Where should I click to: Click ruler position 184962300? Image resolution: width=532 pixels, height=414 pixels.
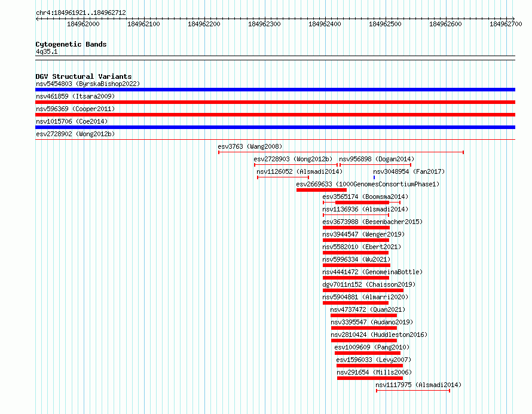[x=264, y=24]
